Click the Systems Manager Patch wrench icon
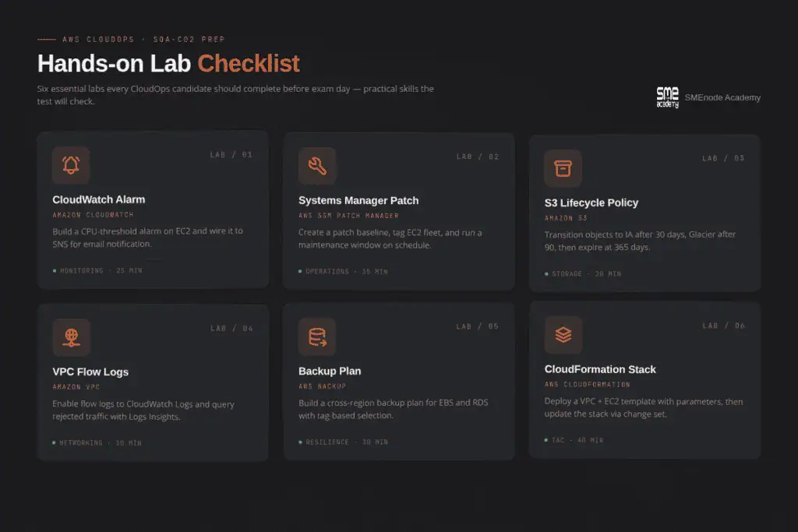The width and height of the screenshot is (798, 532). click(317, 166)
